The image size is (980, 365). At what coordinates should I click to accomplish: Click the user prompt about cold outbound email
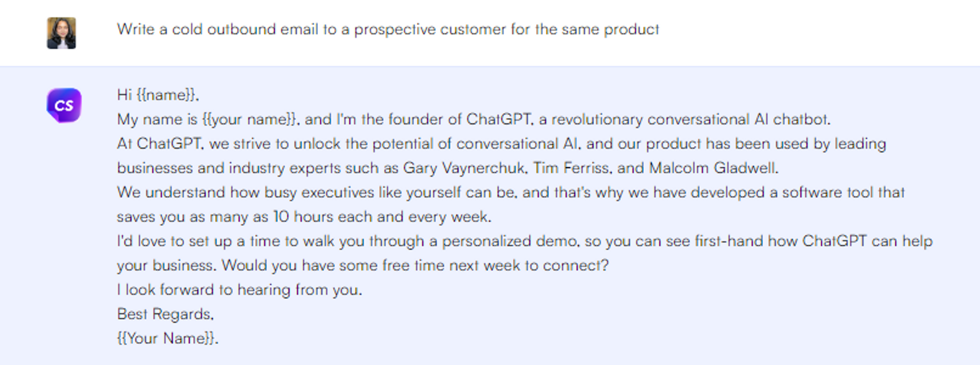click(x=388, y=29)
